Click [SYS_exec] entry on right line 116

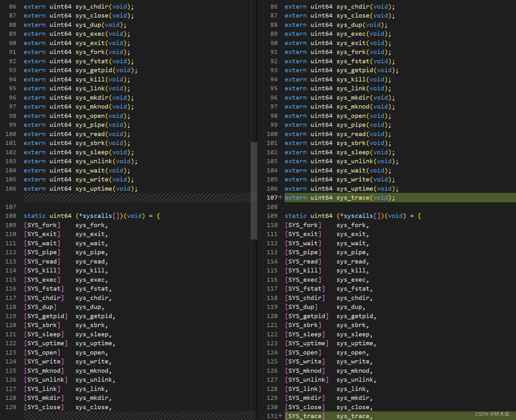pyautogui.click(x=327, y=280)
